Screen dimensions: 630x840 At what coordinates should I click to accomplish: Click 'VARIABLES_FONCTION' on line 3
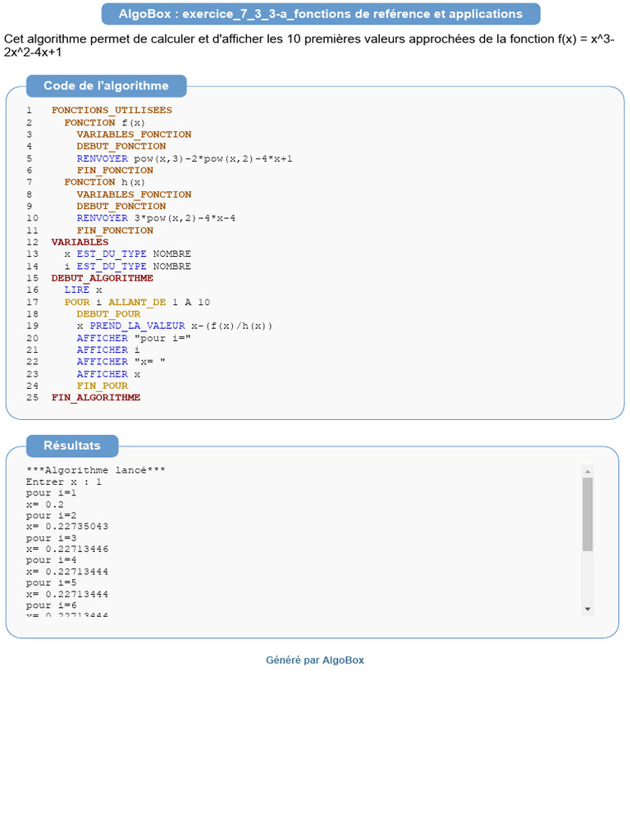(134, 135)
